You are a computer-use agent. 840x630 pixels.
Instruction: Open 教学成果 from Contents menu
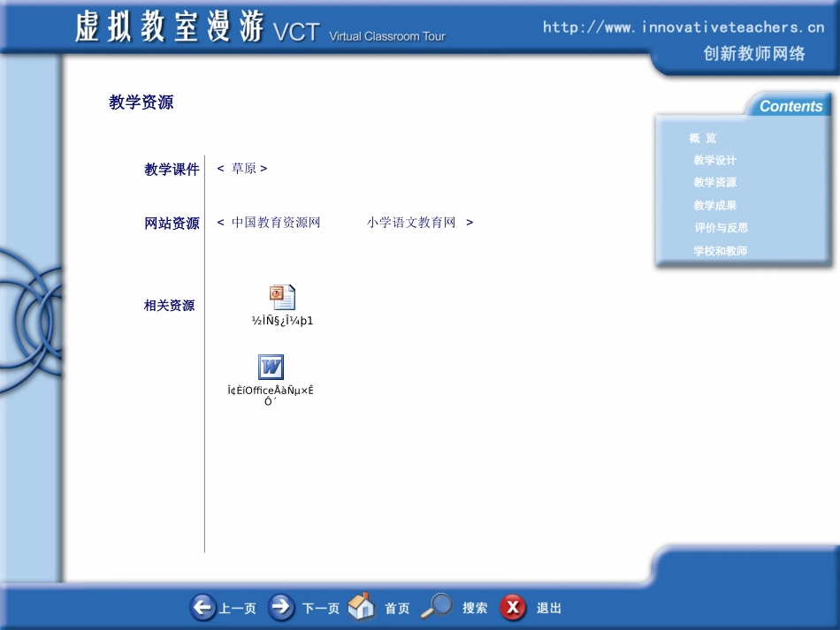point(714,205)
